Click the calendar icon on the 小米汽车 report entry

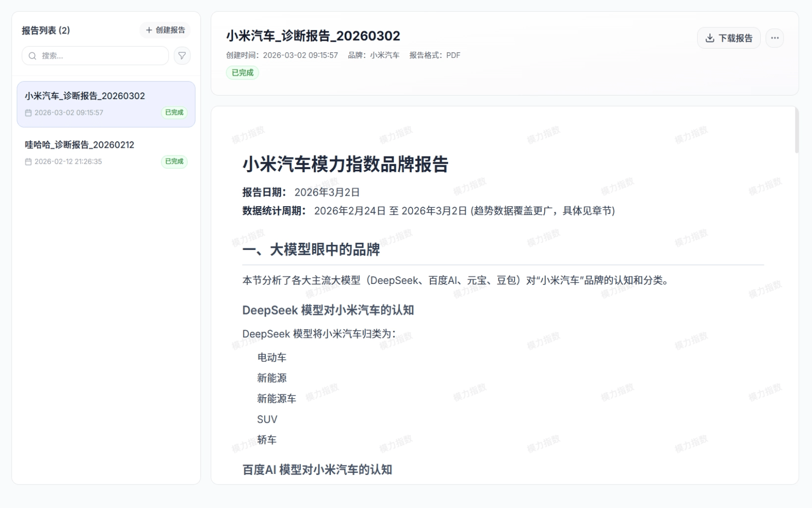click(29, 113)
